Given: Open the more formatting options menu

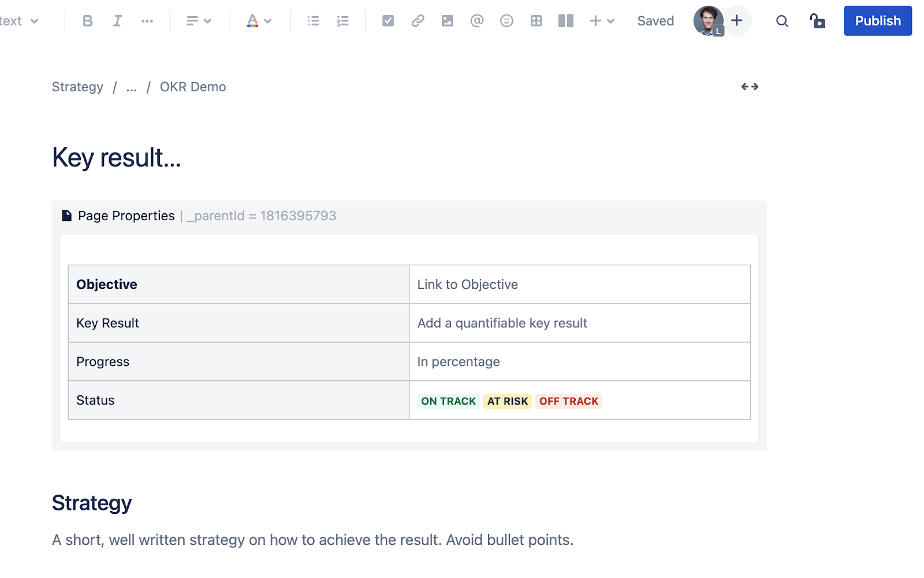Looking at the screenshot, I should pos(147,20).
